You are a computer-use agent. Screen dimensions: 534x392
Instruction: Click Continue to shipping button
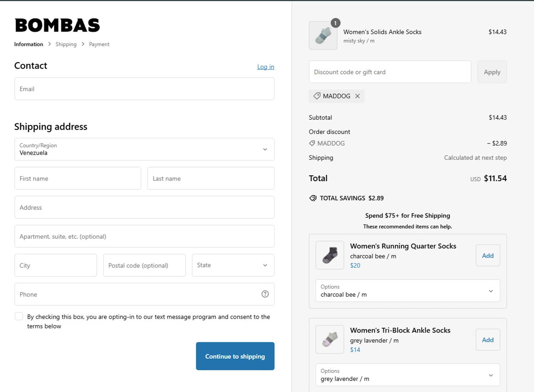click(x=235, y=356)
